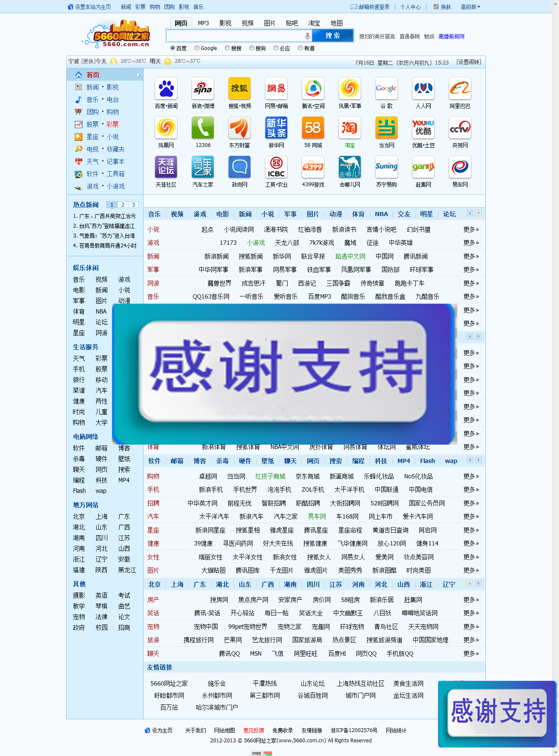This screenshot has width=559, height=756.
Task: Open the 星座 sidebar link
Action: pos(92,137)
